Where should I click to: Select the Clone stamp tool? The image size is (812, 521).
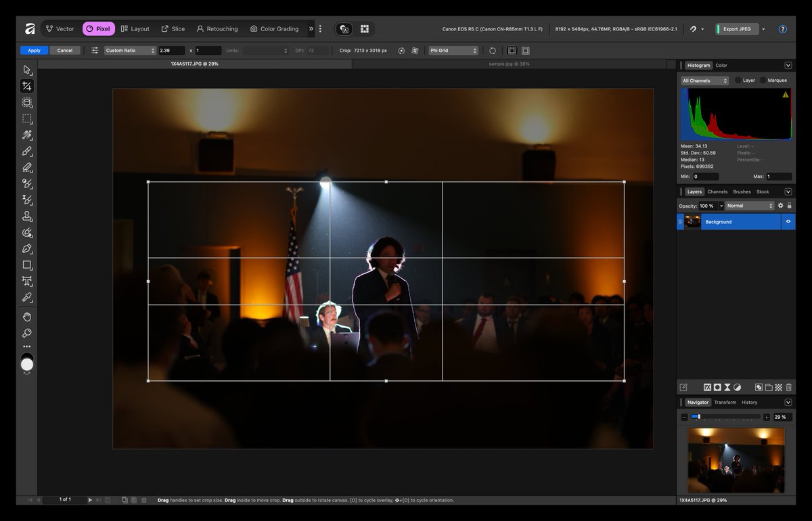coord(27,216)
